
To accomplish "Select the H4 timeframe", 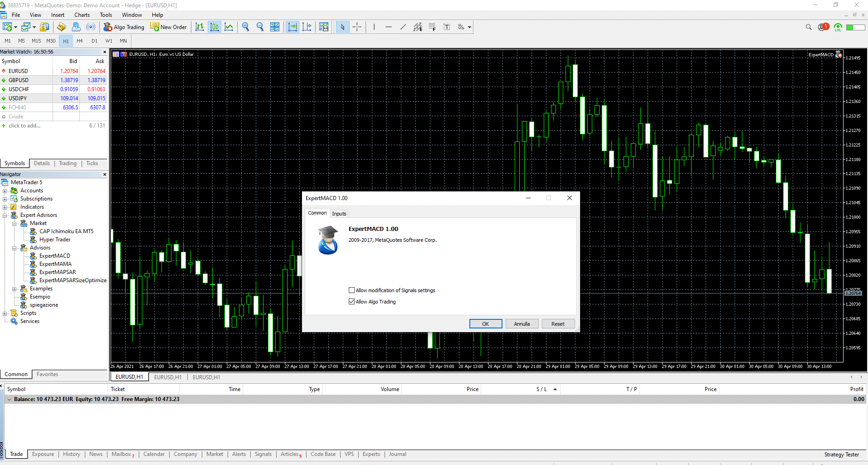I will pyautogui.click(x=80, y=41).
